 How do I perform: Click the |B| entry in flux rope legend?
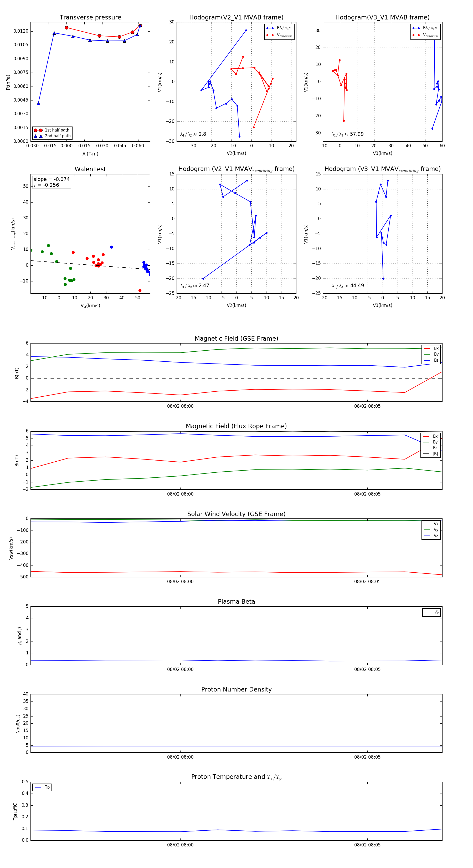pos(431,454)
